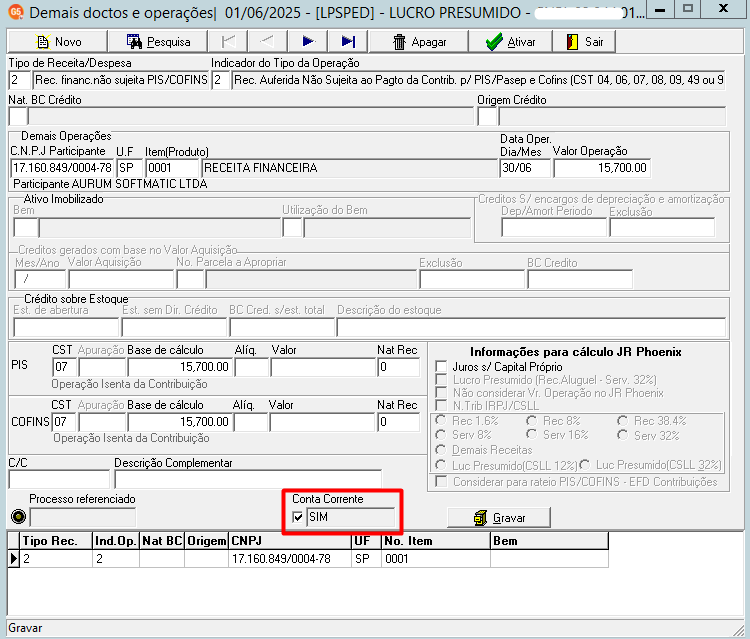Toggle Conta Corrente SIM checkbox
This screenshot has width=750, height=639.
tap(298, 517)
